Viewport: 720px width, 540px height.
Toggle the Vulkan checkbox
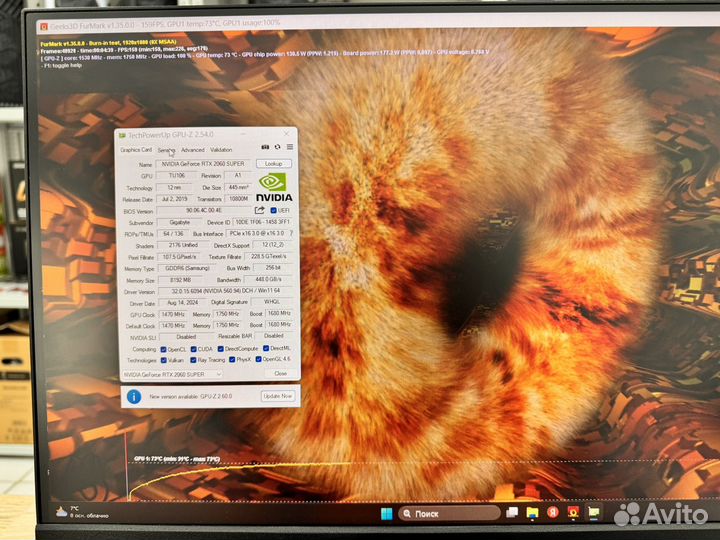163,361
